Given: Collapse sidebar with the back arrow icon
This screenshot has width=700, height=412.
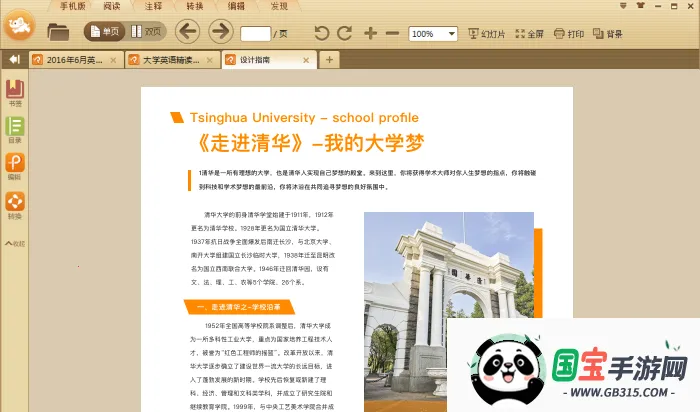Looking at the screenshot, I should (14, 59).
